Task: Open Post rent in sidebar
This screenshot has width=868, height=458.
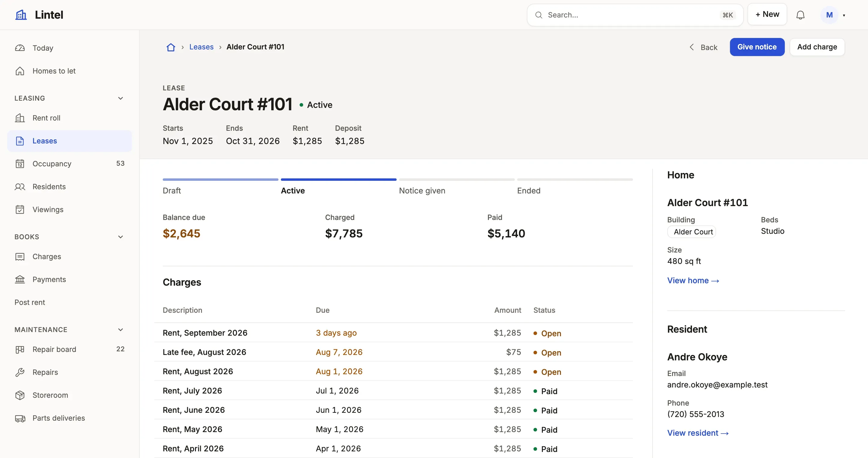Action: (30, 303)
